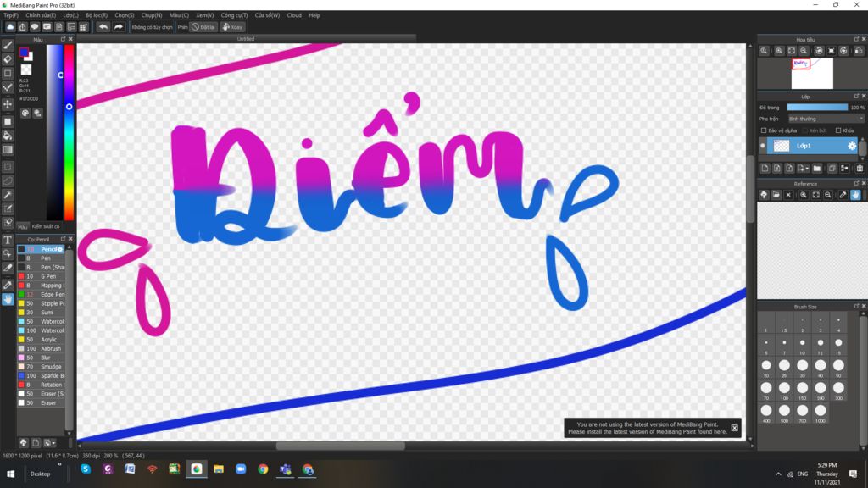Click the palette icon in color panel
Screen dimensions: 868x488
point(25,113)
